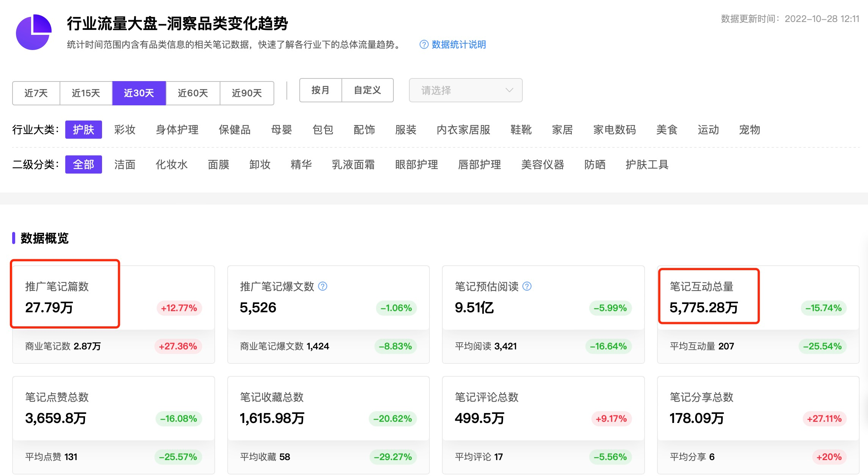Click the +9.17% comments change badge

611,418
